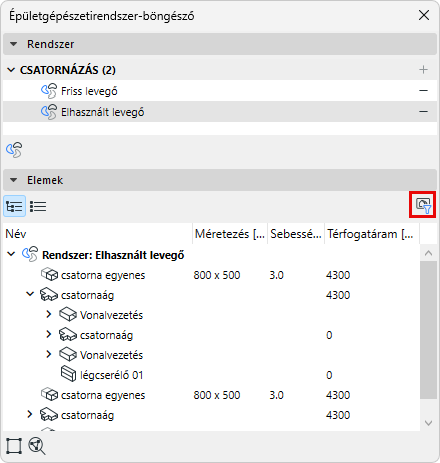Viewport: 440px width, 463px height.
Task: Click the expanded csatornaág branch icon
Action: point(49,295)
